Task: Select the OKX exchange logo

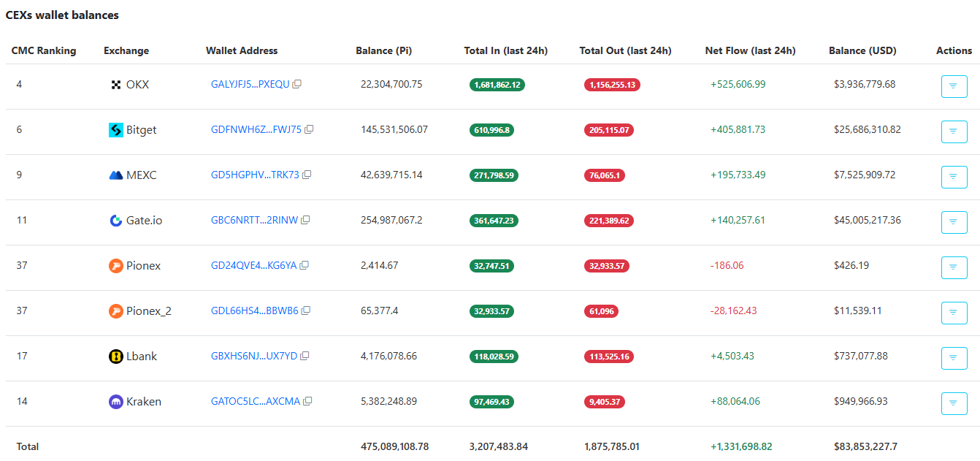Action: (116, 84)
